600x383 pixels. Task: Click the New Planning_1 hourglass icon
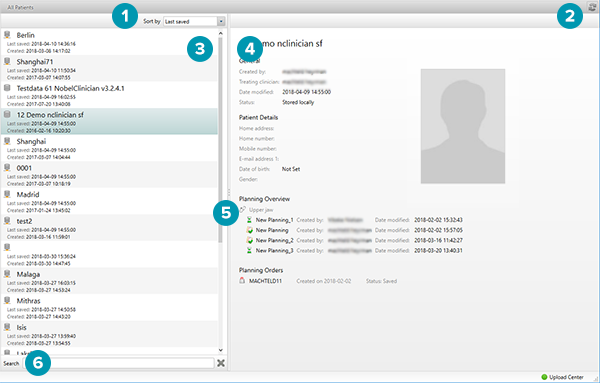[x=249, y=220]
